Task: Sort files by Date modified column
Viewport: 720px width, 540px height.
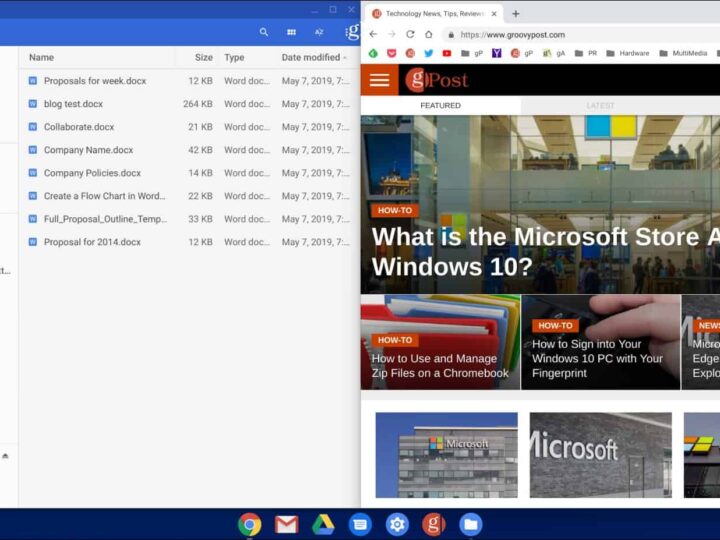Action: point(311,58)
